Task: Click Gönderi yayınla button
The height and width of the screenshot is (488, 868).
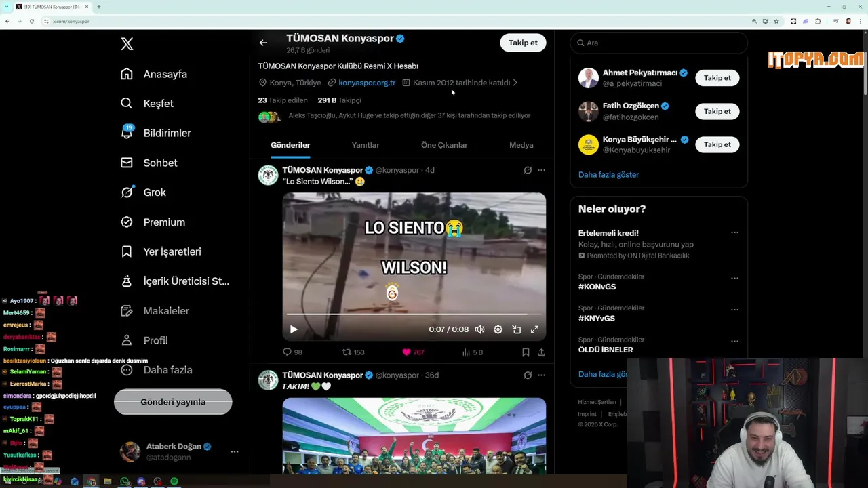Action: pos(173,402)
